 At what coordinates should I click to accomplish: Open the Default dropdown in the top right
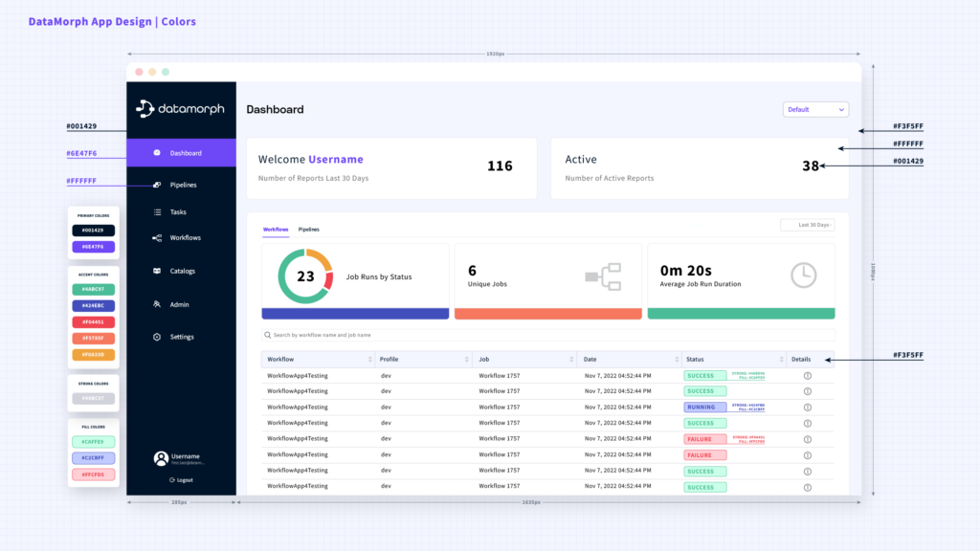(x=814, y=109)
